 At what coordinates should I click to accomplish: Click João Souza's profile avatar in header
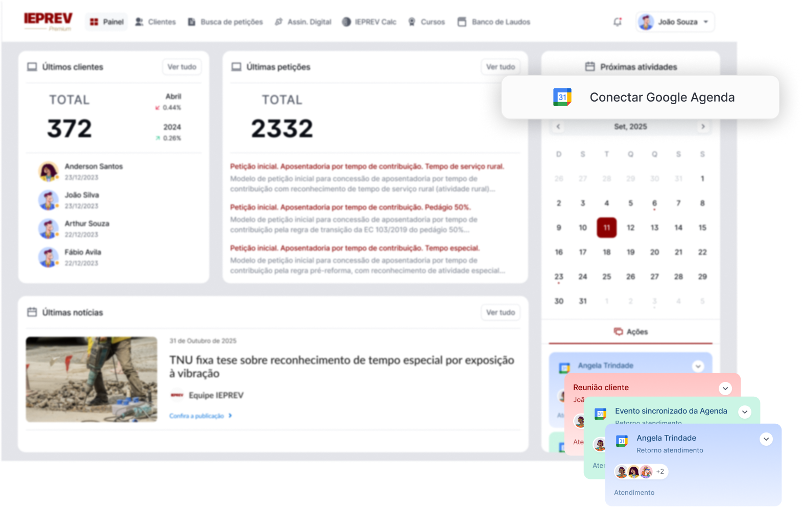click(646, 22)
